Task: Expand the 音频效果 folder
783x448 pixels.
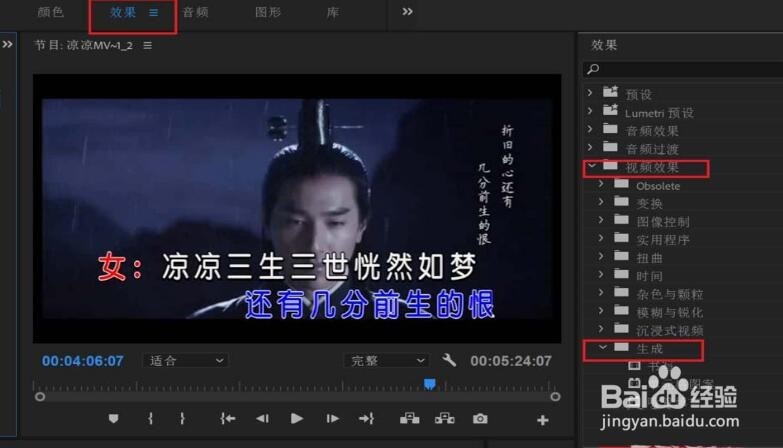Action: click(x=590, y=129)
